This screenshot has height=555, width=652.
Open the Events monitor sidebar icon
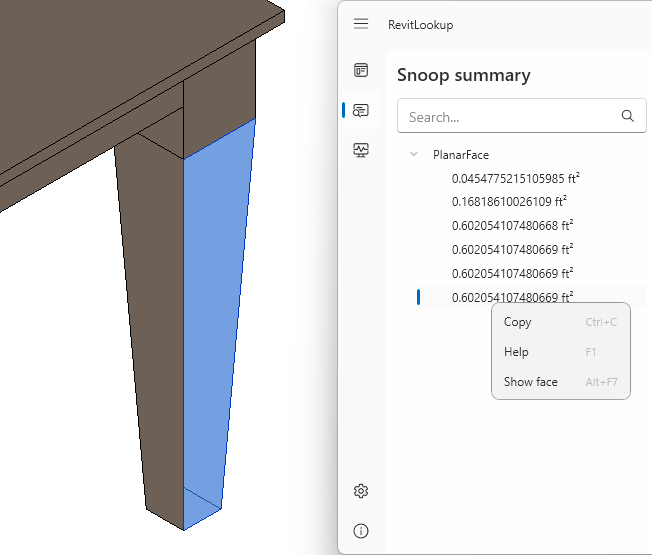pos(361,150)
